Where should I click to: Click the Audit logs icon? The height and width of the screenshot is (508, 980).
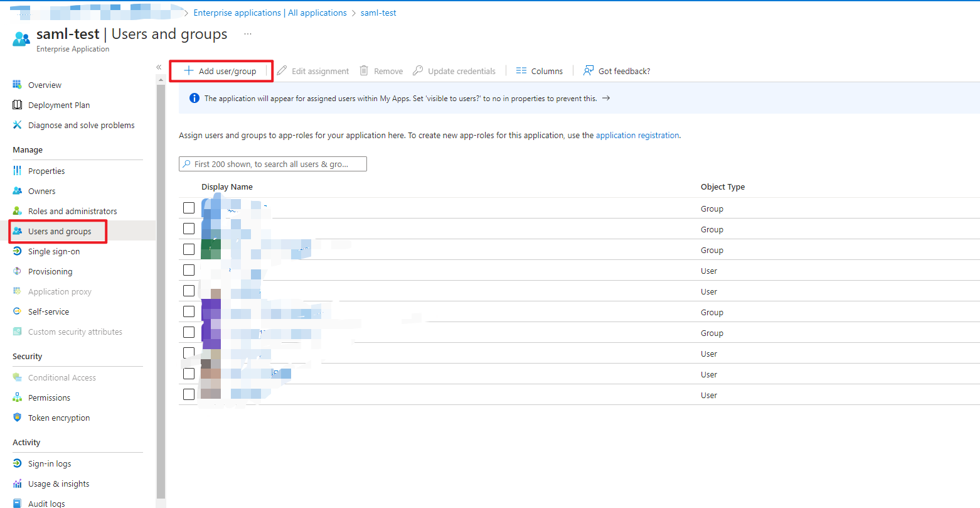tap(17, 503)
